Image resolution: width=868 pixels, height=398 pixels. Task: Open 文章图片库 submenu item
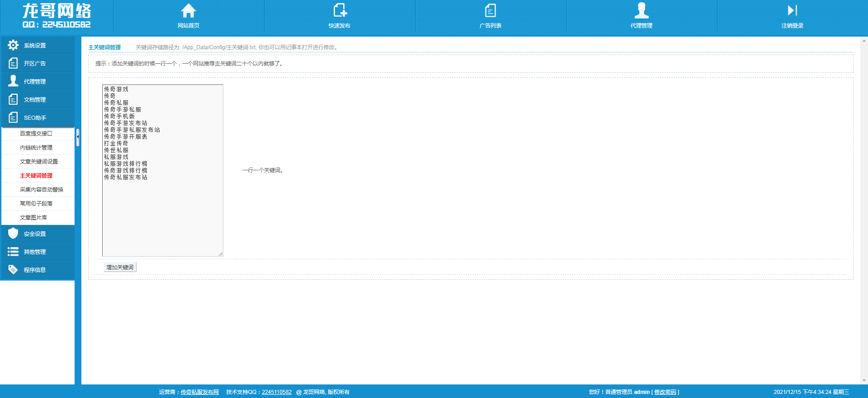pyautogui.click(x=33, y=218)
